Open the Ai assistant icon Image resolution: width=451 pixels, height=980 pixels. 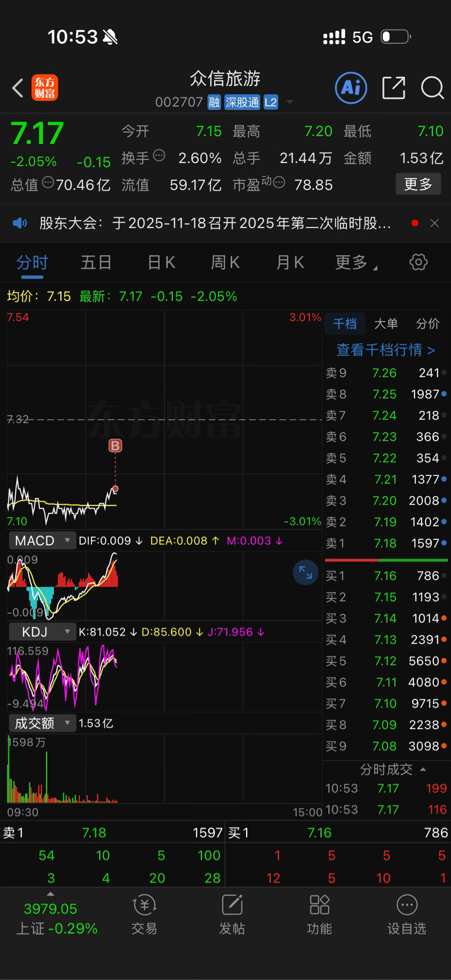click(x=351, y=88)
